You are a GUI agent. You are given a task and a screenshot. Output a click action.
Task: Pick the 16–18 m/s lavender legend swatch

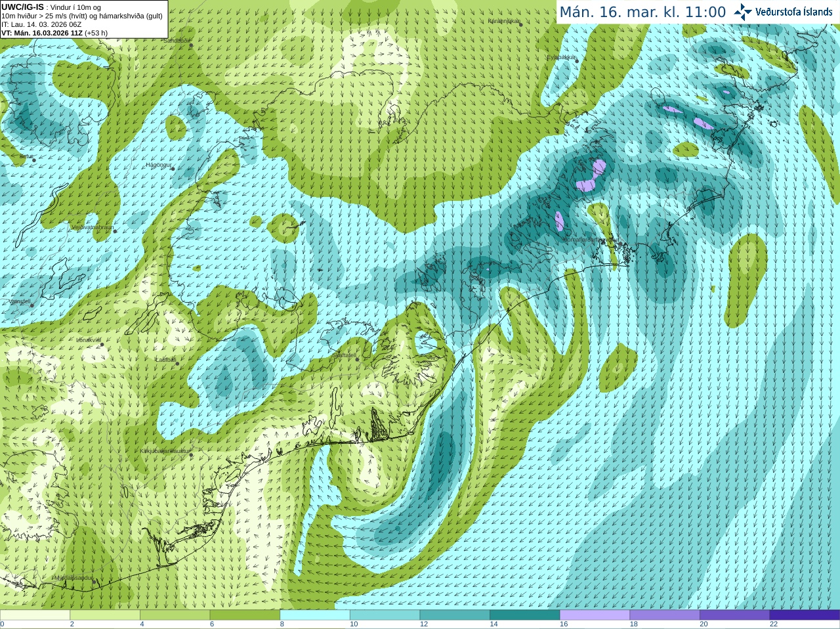(595, 615)
